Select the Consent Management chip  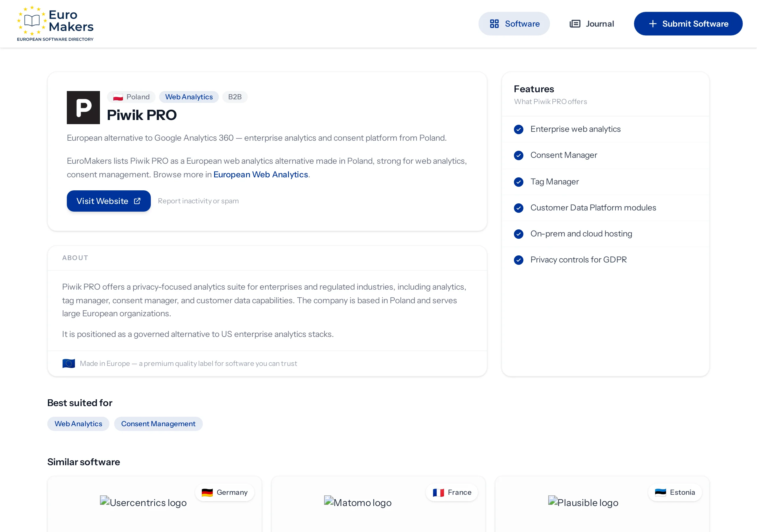coord(158,424)
